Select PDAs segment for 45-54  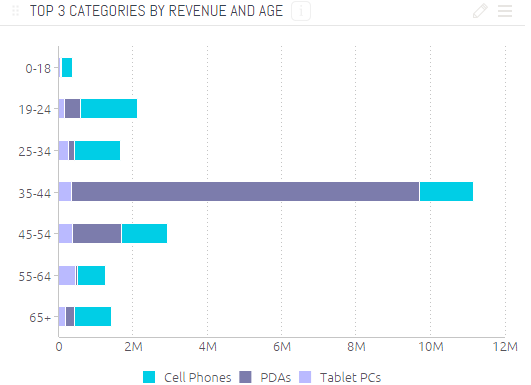tap(97, 233)
